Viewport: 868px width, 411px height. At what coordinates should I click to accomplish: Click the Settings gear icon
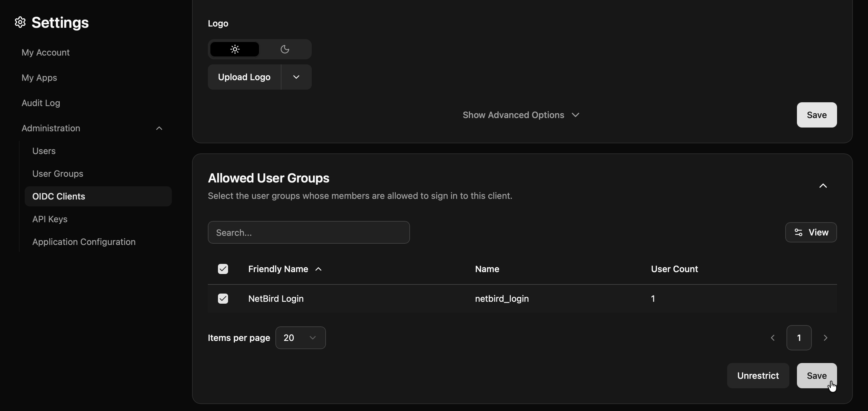point(20,22)
